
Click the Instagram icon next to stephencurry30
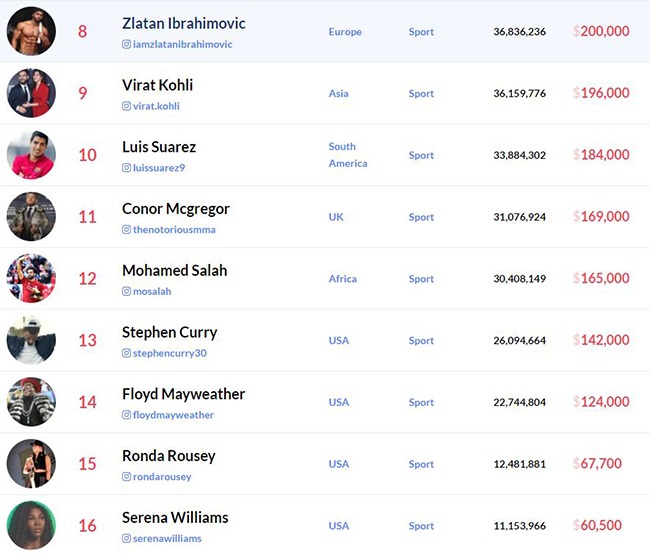click(x=126, y=353)
